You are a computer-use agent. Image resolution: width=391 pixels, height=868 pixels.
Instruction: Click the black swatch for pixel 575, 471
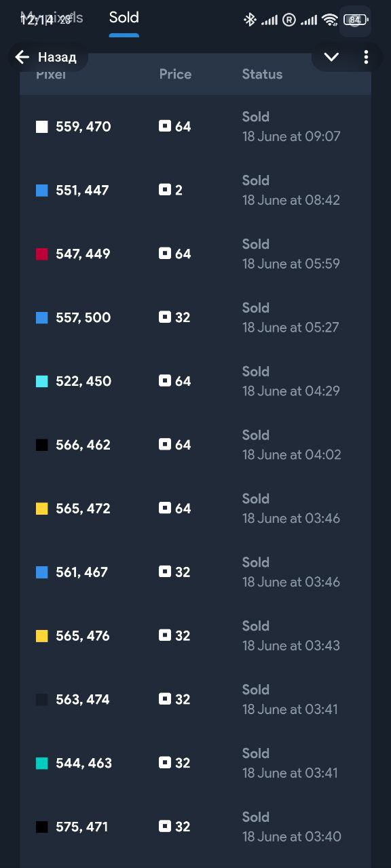coord(42,827)
